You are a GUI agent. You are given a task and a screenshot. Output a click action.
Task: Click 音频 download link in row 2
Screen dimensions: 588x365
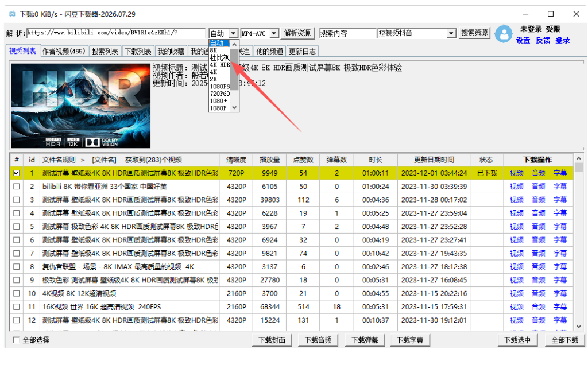pyautogui.click(x=539, y=187)
